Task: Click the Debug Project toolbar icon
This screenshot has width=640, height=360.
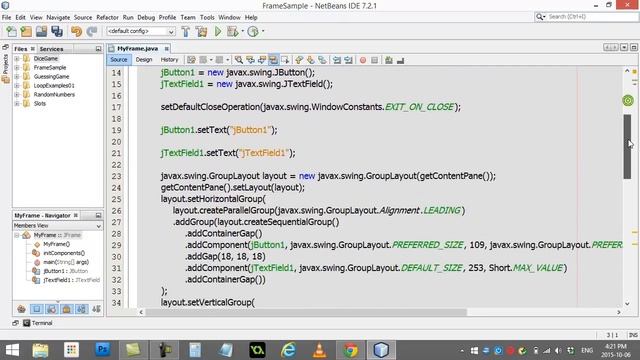Action: click(233, 31)
